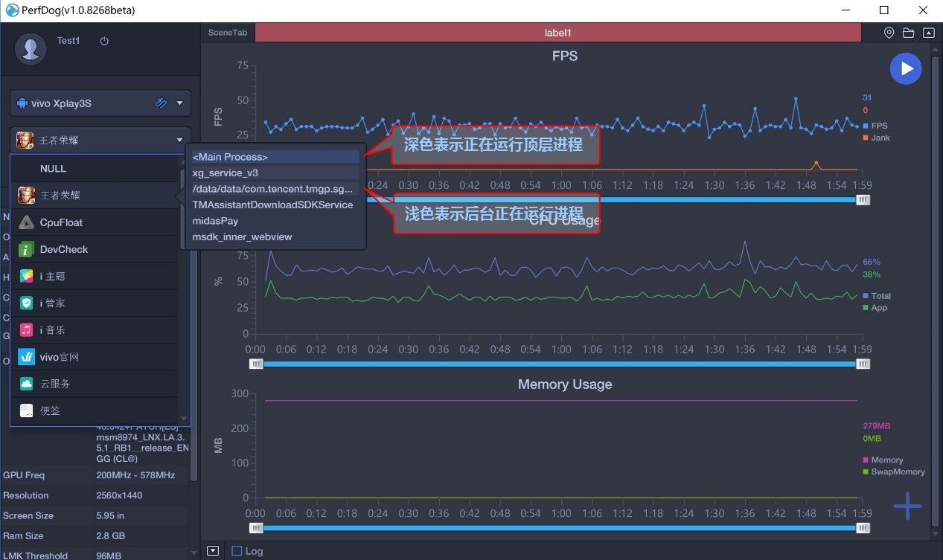
Task: Click the PerfDog play button to start testing
Action: (906, 68)
